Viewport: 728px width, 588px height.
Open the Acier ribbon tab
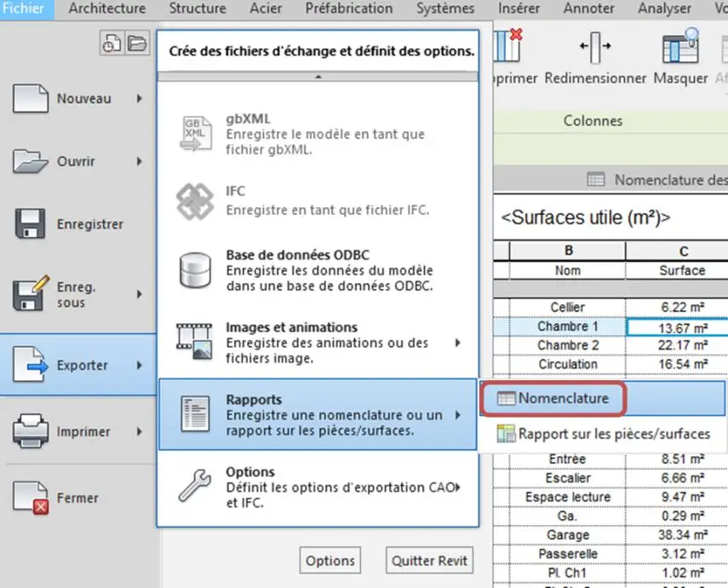[266, 9]
